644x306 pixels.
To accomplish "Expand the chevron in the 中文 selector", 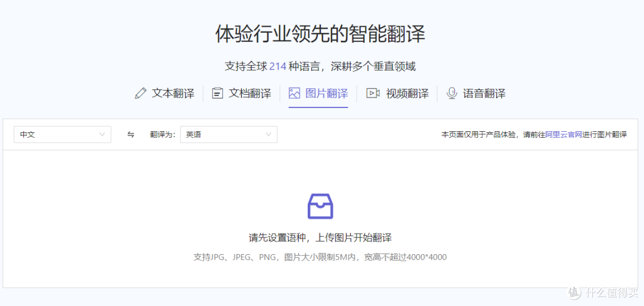I will [x=103, y=134].
